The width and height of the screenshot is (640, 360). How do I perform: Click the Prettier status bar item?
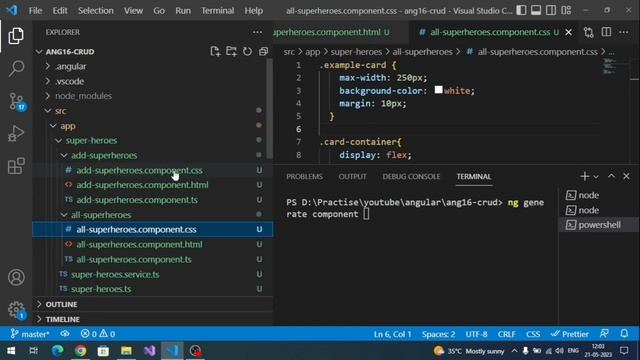pyautogui.click(x=569, y=334)
